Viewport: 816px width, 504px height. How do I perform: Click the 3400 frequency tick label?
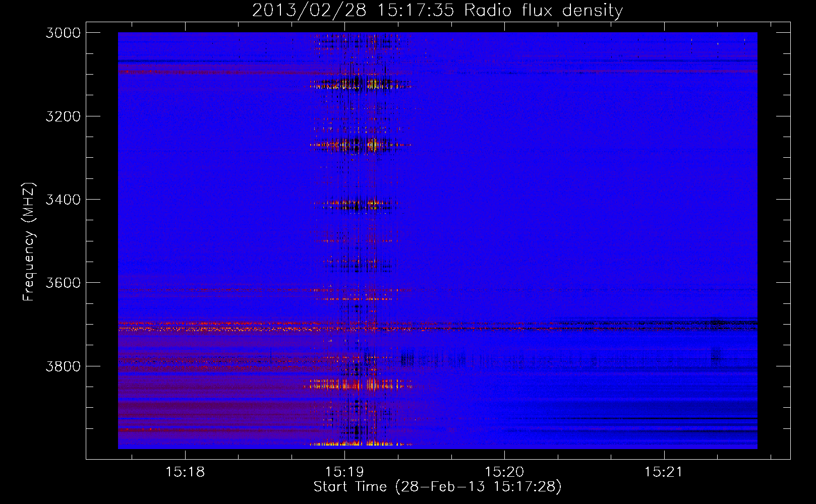tap(63, 200)
